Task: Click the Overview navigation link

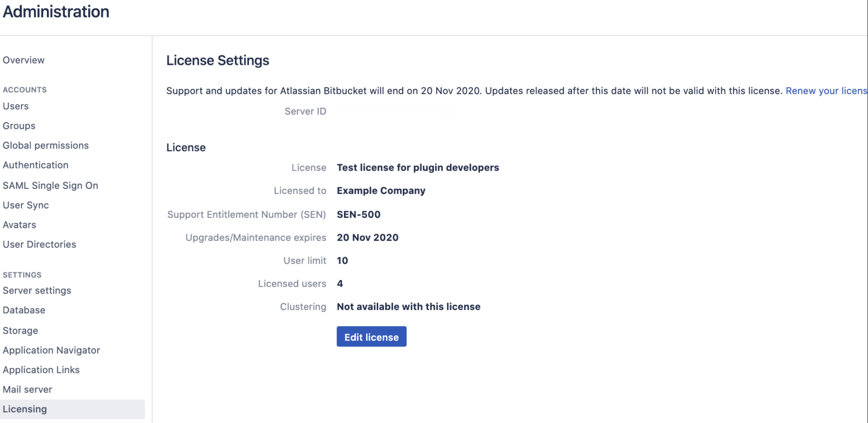Action: point(23,60)
